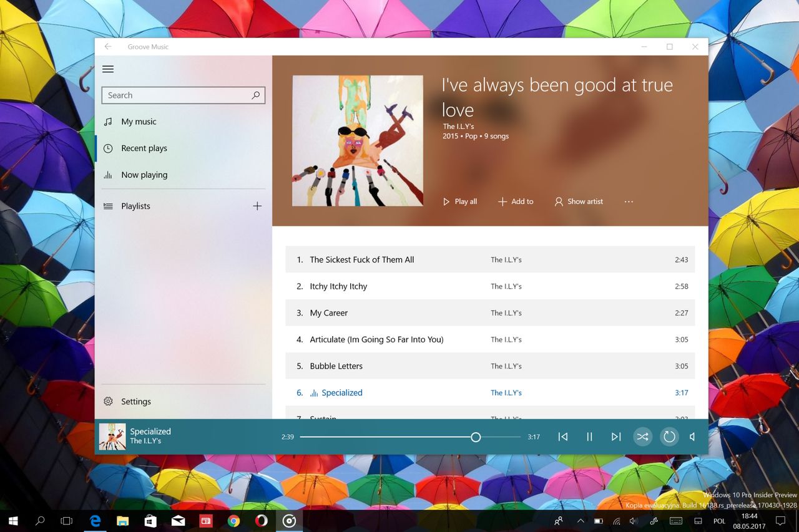Collapse the hamburger navigation menu
Screen dimensions: 799x532
tap(108, 69)
